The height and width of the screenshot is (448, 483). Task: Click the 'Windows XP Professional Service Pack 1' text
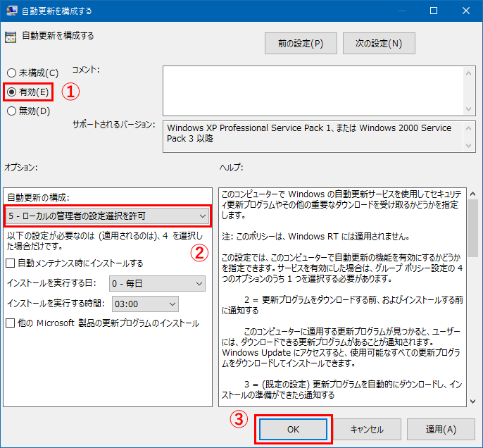[249, 128]
